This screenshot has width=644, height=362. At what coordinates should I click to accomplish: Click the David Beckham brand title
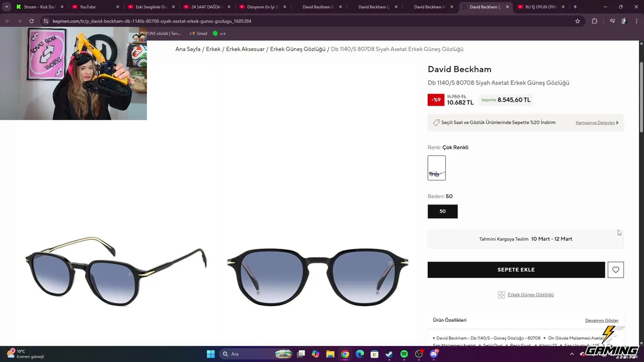(459, 69)
